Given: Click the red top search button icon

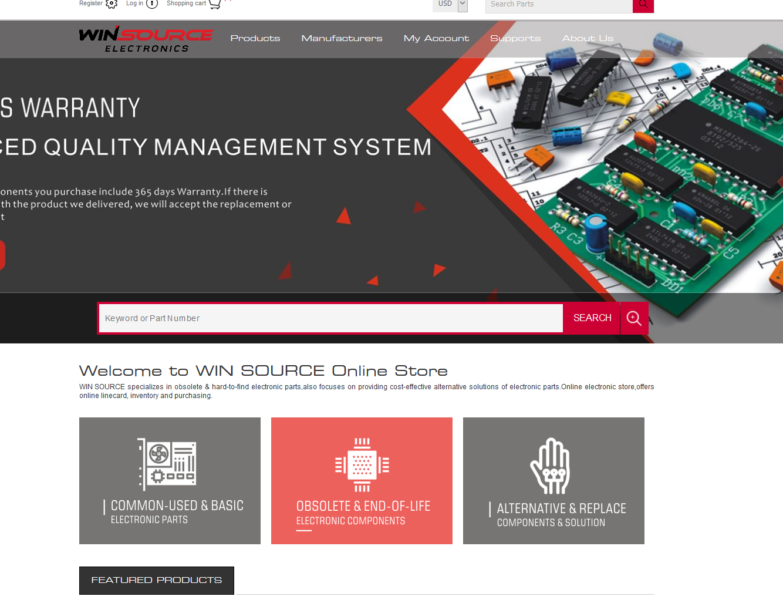Looking at the screenshot, I should coord(643,5).
